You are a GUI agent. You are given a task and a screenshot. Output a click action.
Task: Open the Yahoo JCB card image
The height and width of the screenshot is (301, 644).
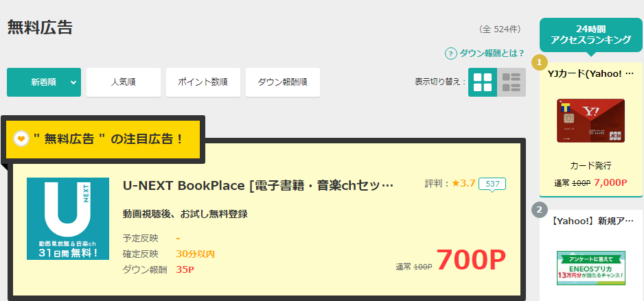(x=590, y=121)
